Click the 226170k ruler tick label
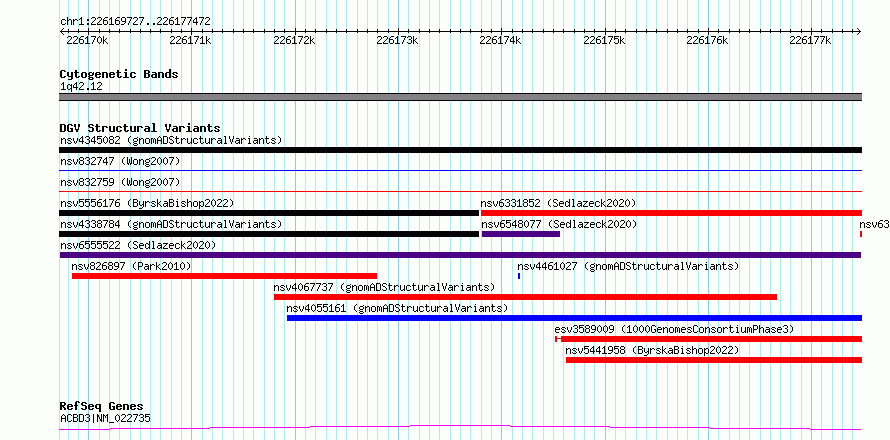The height and width of the screenshot is (440, 890). point(86,40)
